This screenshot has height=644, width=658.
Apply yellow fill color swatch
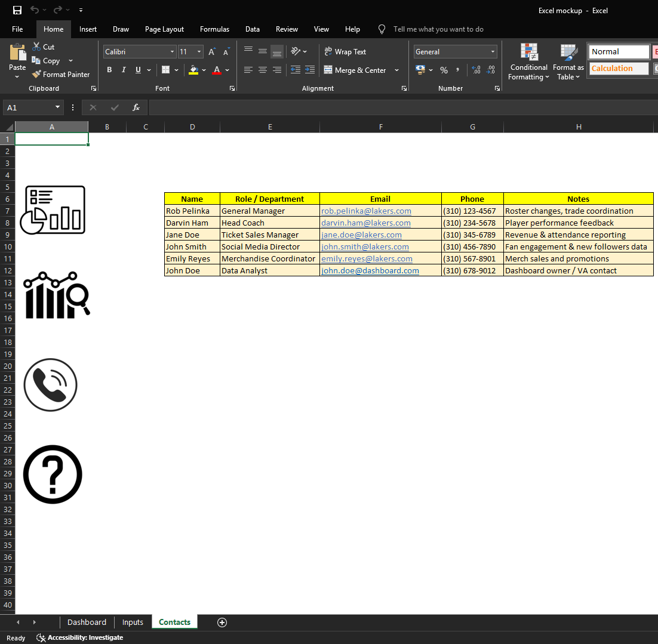(193, 70)
